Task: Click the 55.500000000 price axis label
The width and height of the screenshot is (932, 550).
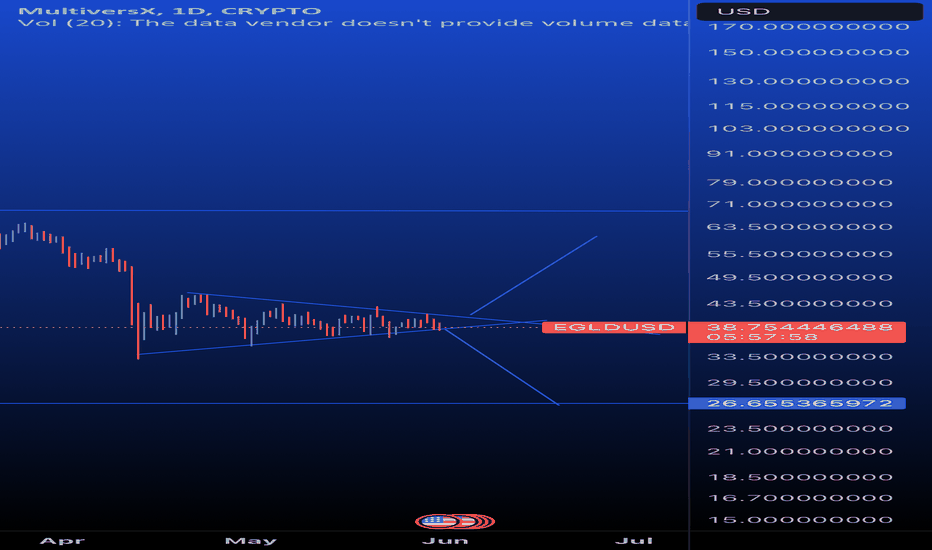Action: (x=799, y=254)
